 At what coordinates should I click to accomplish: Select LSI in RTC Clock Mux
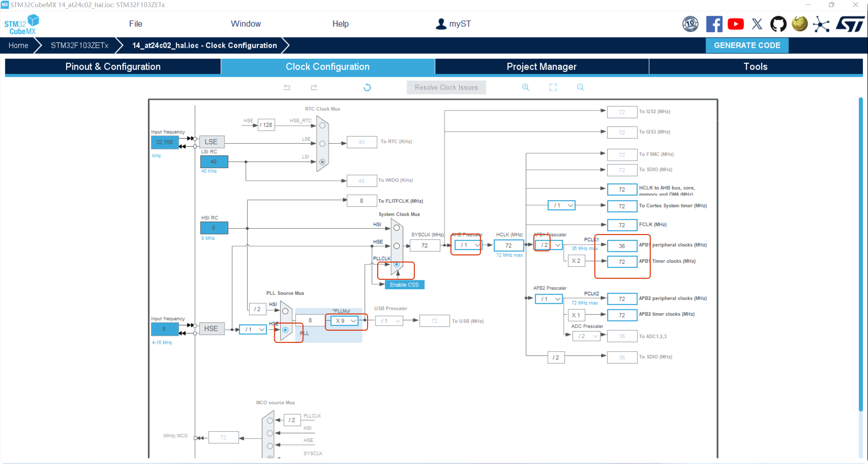pyautogui.click(x=322, y=162)
